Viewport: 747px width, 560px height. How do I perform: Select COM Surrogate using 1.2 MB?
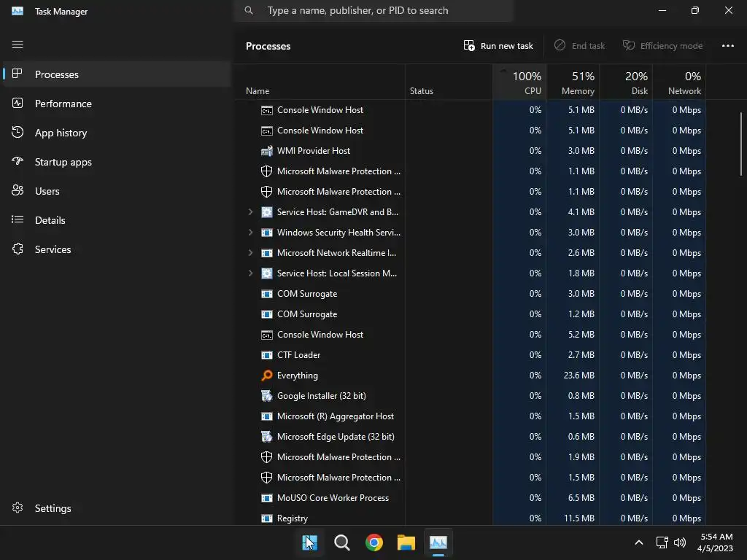pyautogui.click(x=471, y=314)
